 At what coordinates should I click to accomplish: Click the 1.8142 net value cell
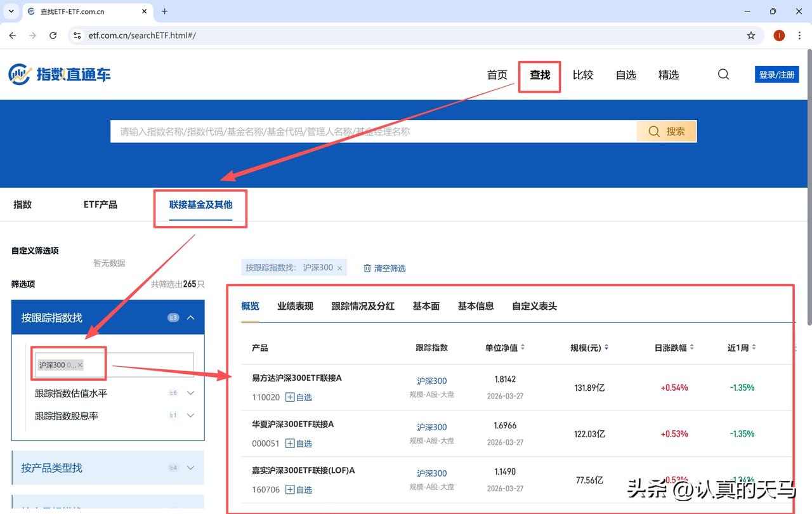505,379
